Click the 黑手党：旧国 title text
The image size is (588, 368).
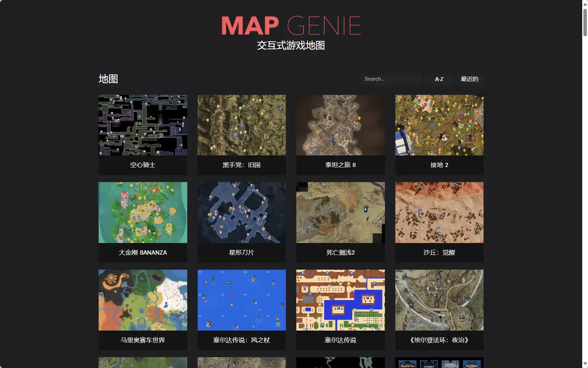[242, 165]
